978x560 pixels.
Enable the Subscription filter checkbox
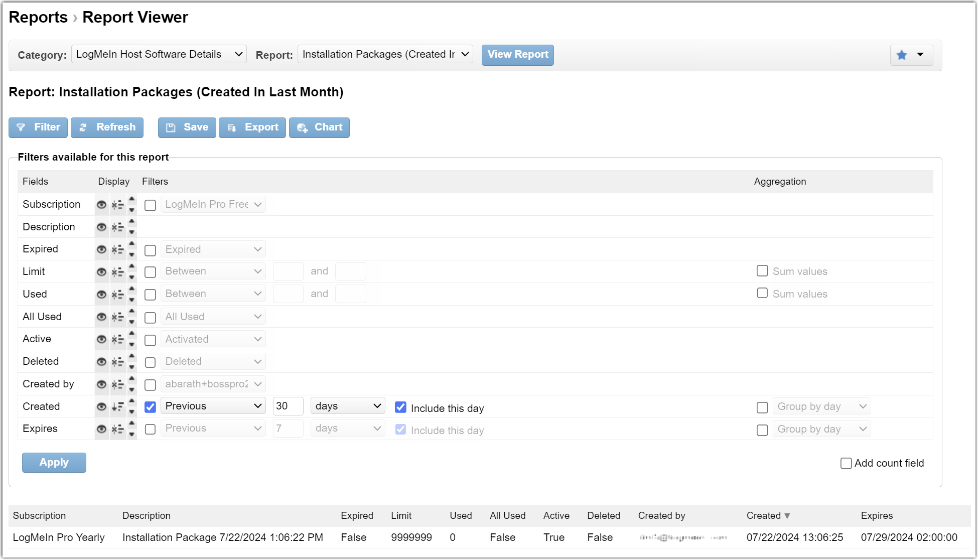150,205
